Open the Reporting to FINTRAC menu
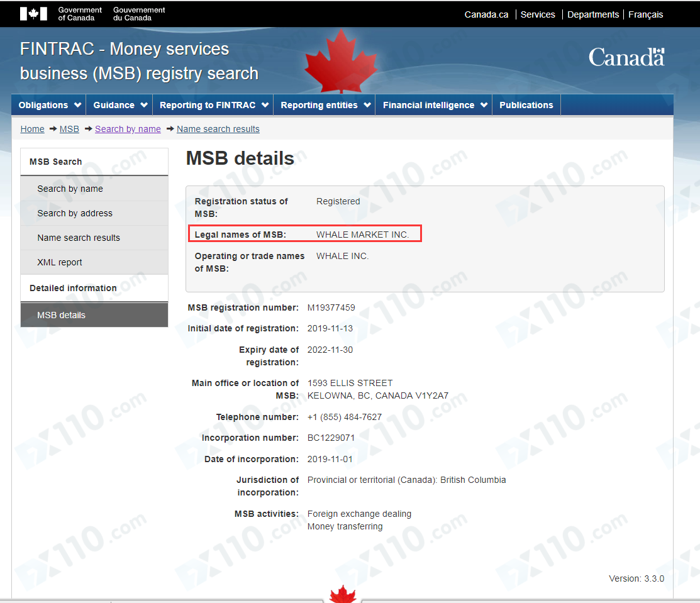 point(213,105)
